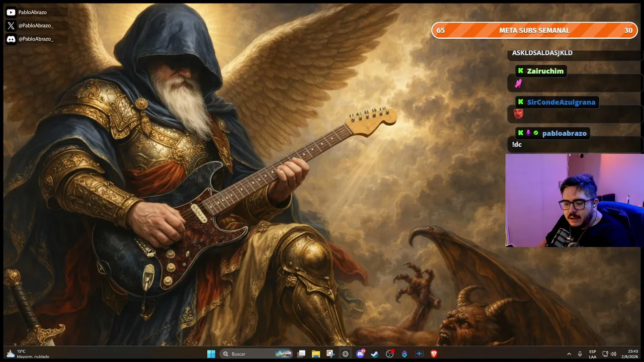Screen dimensions: 644x362
Task: Click the Discord icon beside @PabloAbrazo_
Action: tap(11, 39)
